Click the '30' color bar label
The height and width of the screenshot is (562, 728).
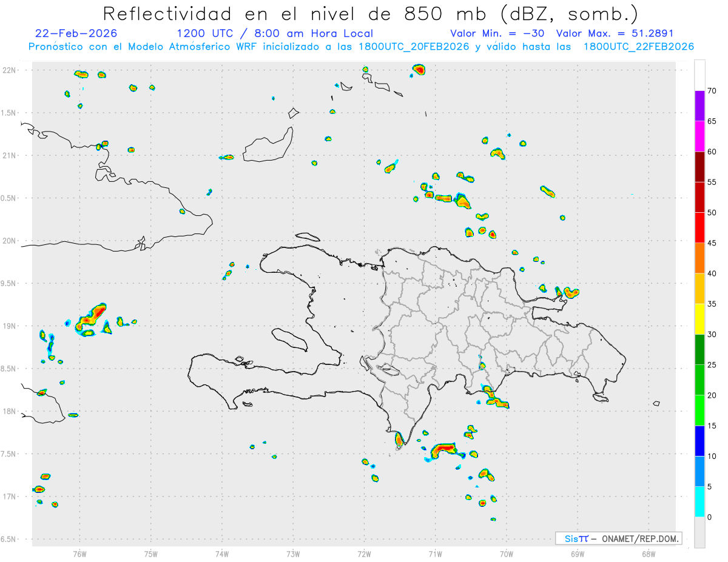pyautogui.click(x=712, y=335)
